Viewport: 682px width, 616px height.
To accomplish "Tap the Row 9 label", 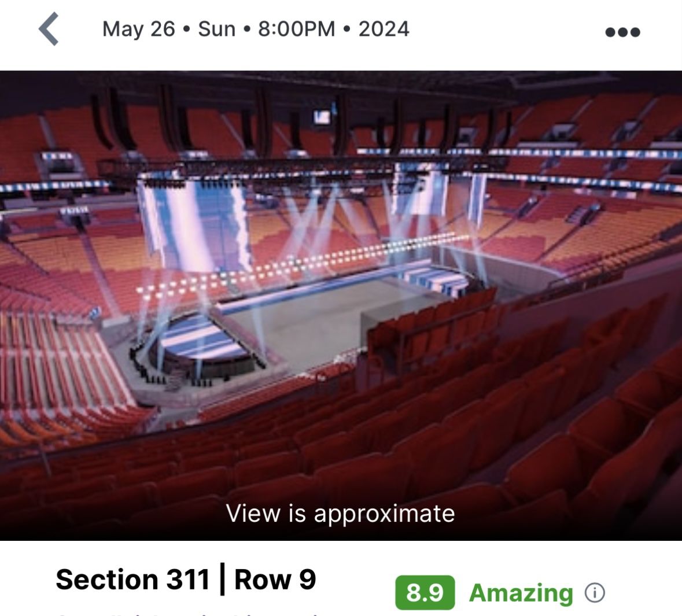I will click(x=275, y=579).
